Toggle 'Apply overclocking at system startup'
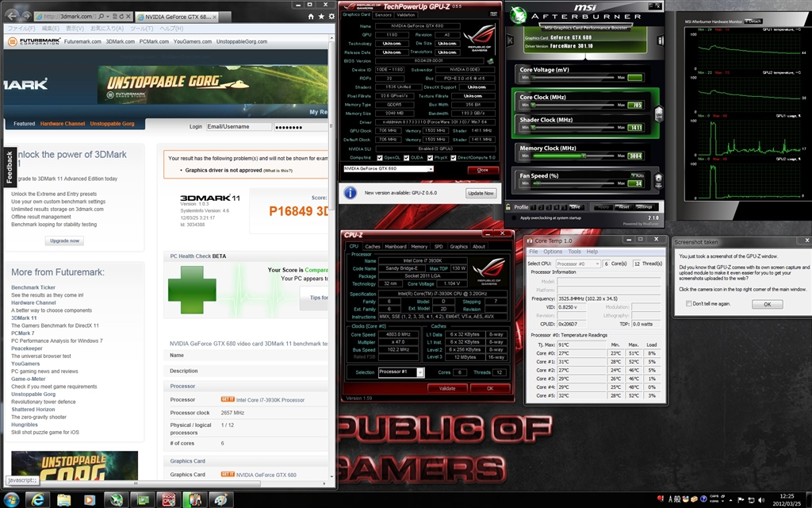This screenshot has width=812, height=508. [514, 217]
